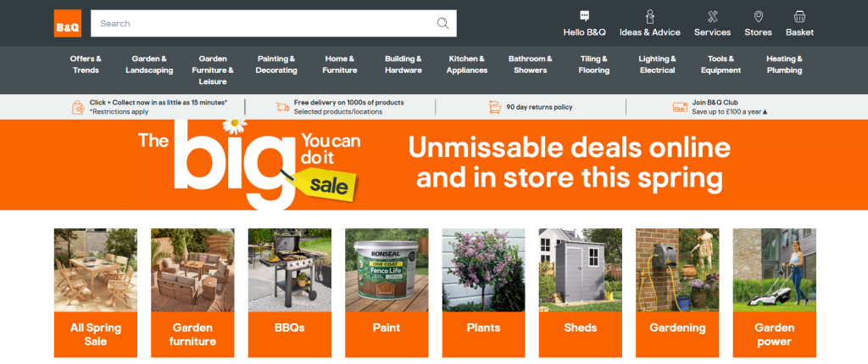
Task: Open Garden & Landscaping menu
Action: (x=149, y=64)
